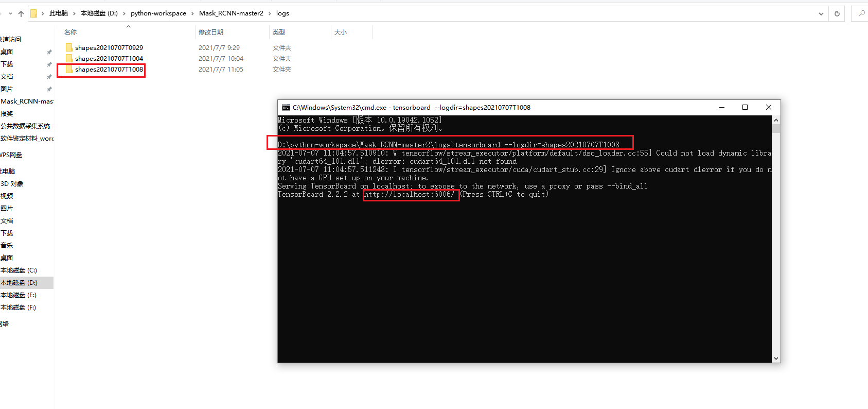Select 本地磁盘 (C:) in sidebar
The height and width of the screenshot is (409, 868).
19,270
